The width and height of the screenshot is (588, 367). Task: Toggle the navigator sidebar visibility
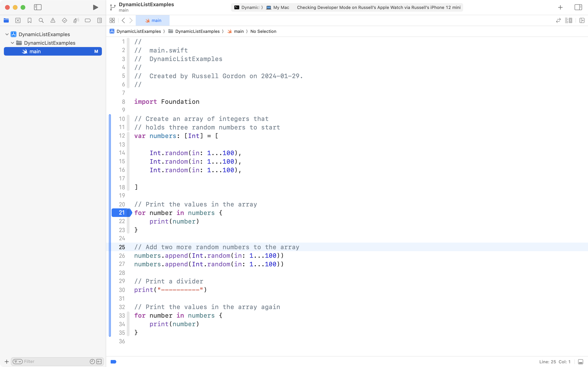pos(38,7)
